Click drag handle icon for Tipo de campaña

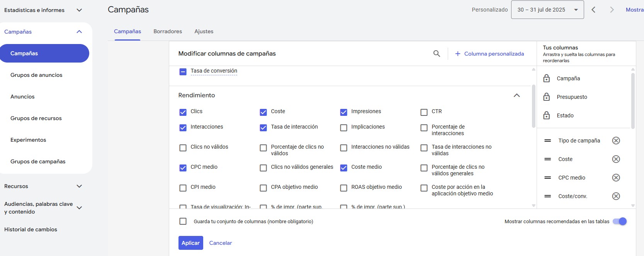tap(547, 141)
